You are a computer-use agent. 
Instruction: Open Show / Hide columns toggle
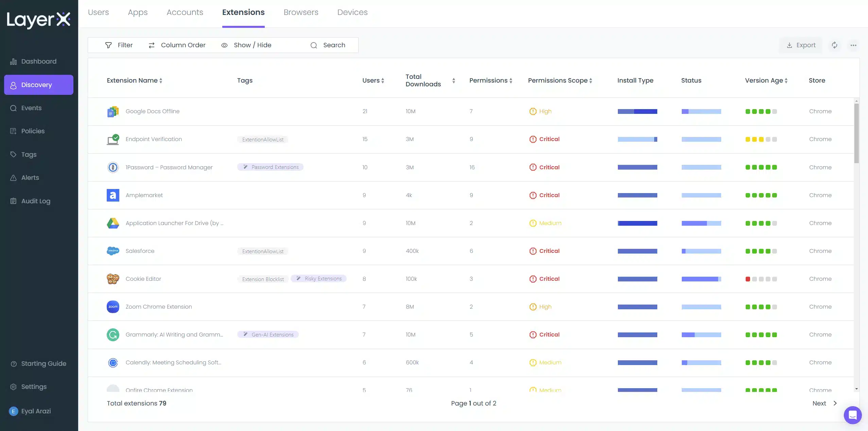(246, 45)
